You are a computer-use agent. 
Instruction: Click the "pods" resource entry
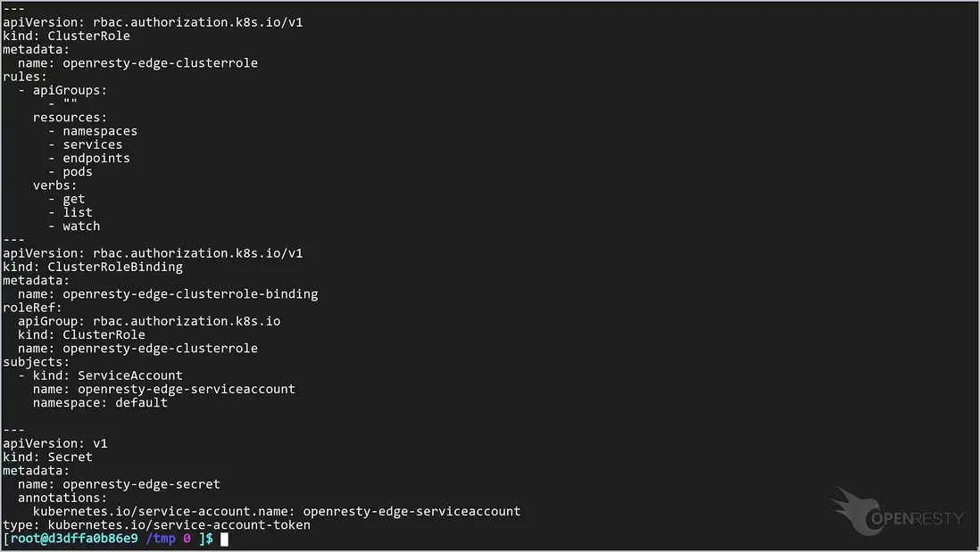78,172
